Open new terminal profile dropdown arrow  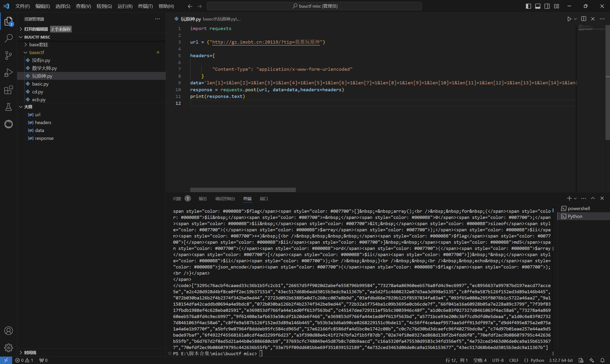pos(575,198)
